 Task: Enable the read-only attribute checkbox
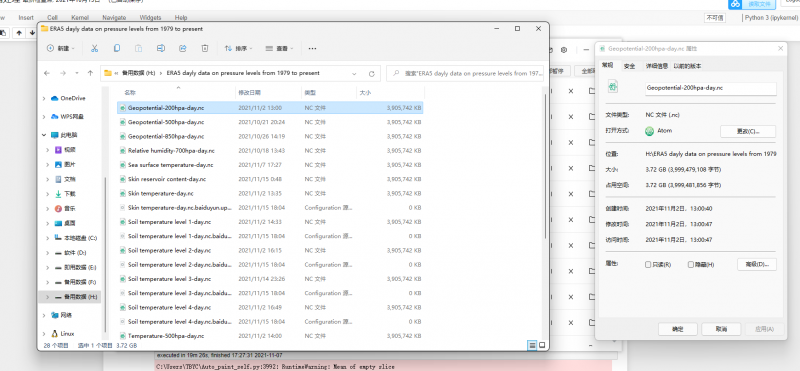click(648, 265)
